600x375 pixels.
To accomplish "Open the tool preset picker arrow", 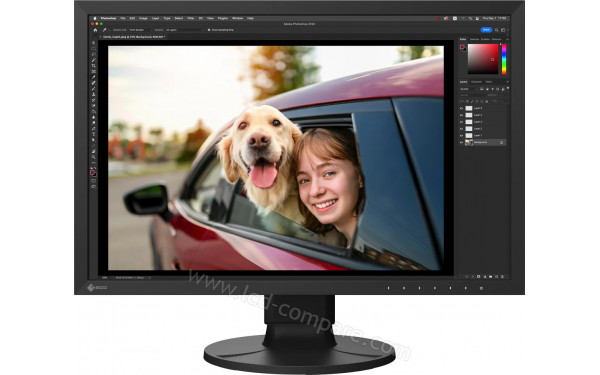I will 109,30.
